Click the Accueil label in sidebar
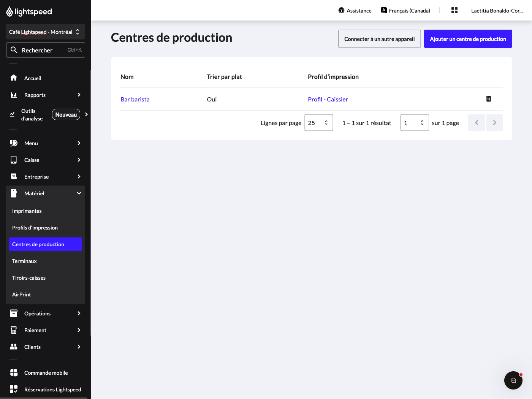The image size is (532, 399). point(33,78)
